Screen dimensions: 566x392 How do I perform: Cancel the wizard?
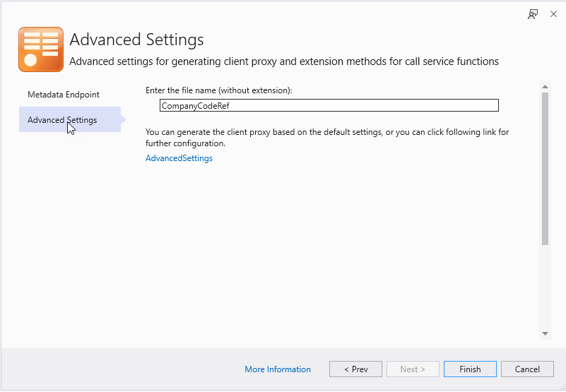[x=527, y=369]
